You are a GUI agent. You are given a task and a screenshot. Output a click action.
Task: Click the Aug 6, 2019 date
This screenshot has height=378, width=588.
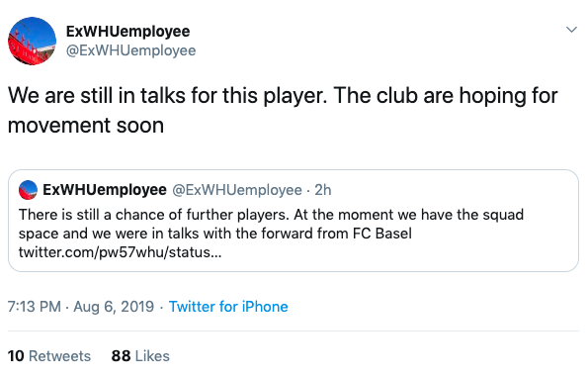tap(114, 307)
